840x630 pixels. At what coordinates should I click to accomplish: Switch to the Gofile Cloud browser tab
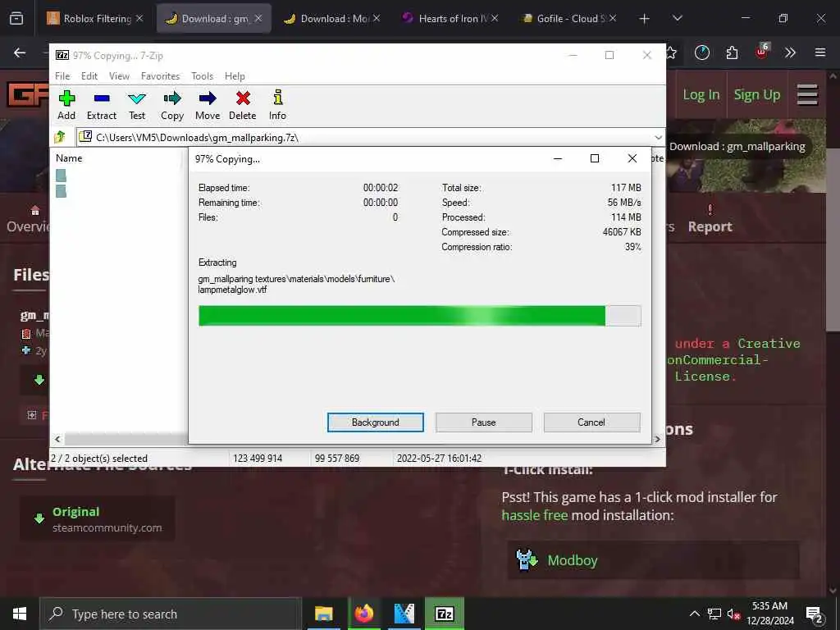coord(568,18)
